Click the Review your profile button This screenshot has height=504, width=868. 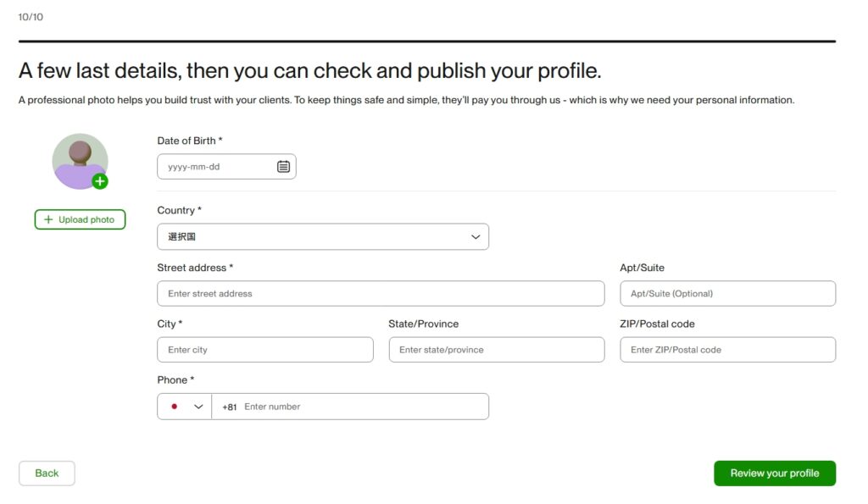[x=774, y=474]
